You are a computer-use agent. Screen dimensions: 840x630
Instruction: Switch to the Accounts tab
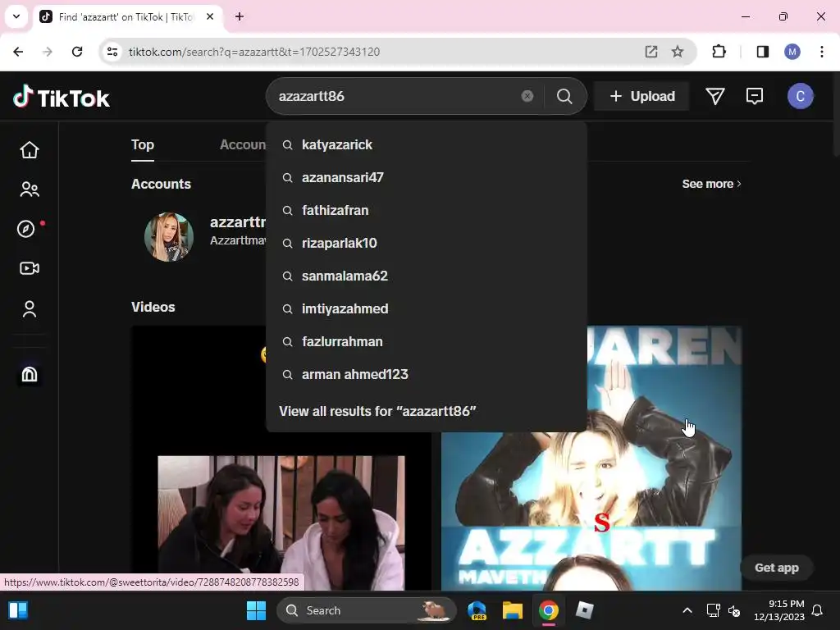pos(243,144)
